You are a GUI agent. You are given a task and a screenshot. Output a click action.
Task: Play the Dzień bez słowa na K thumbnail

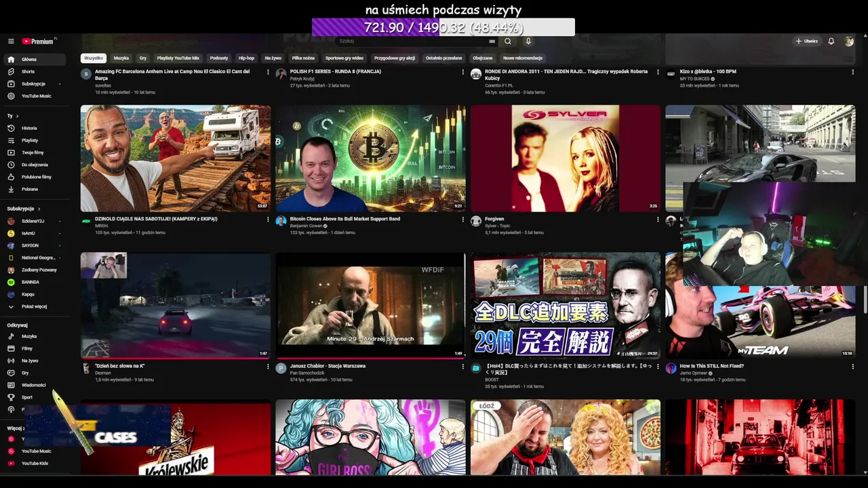pyautogui.click(x=176, y=306)
